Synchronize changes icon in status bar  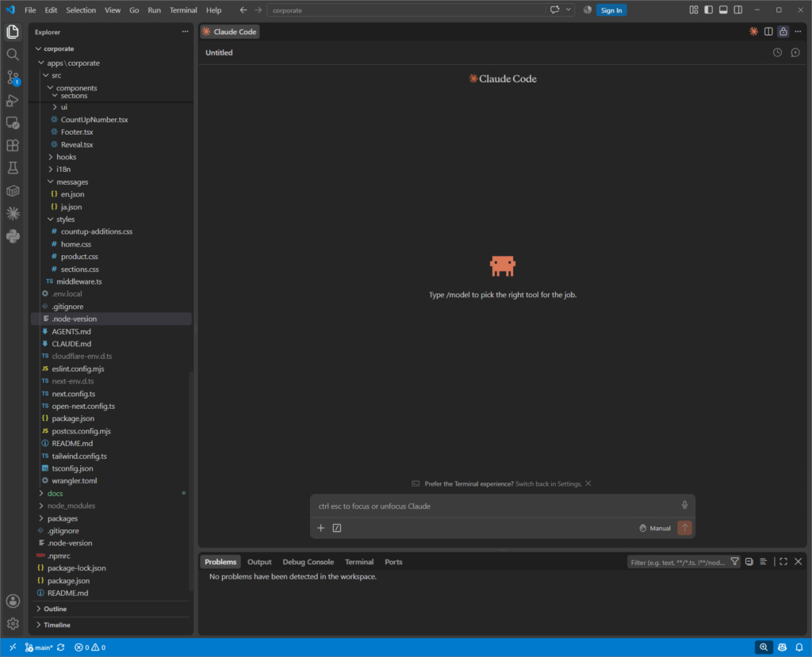[60, 647]
